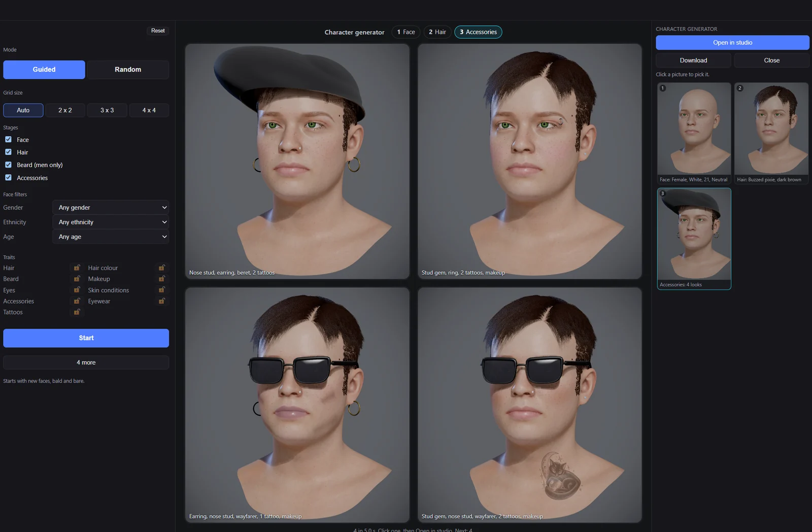
Task: Pick the Earring, nose stud, wayfarer look
Action: pos(297,405)
